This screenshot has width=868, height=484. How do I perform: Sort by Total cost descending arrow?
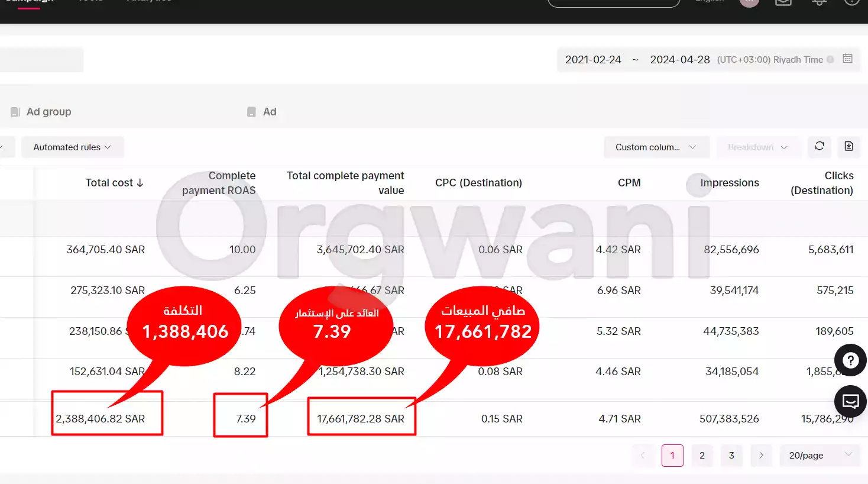coord(140,183)
